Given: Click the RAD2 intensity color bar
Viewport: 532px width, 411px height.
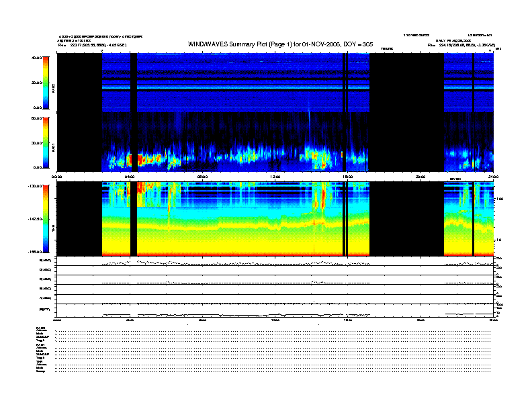Looking at the screenshot, I should click(46, 83).
